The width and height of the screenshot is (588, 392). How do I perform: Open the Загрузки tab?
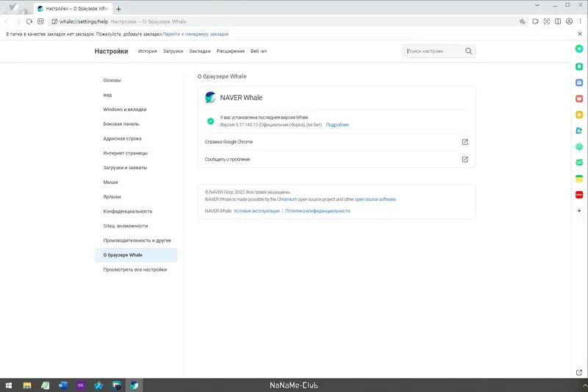173,51
